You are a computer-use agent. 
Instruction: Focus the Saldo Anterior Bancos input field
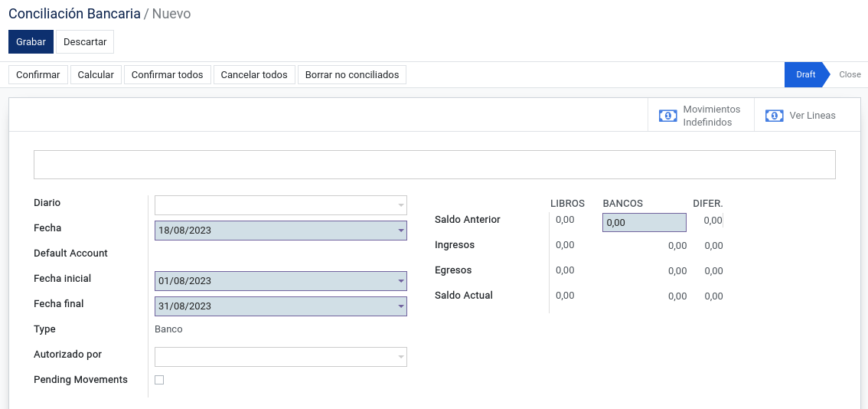(x=644, y=222)
